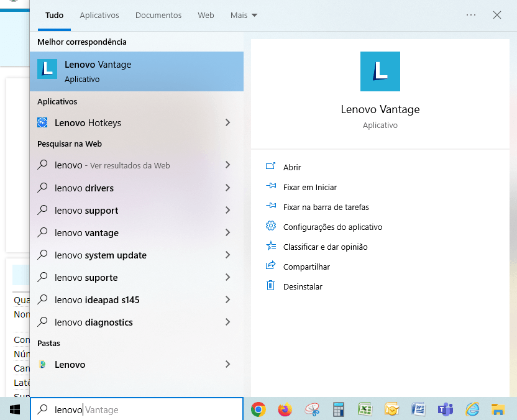
Task: Click the Fixar na barra de tarefas pin icon
Action: (x=271, y=206)
